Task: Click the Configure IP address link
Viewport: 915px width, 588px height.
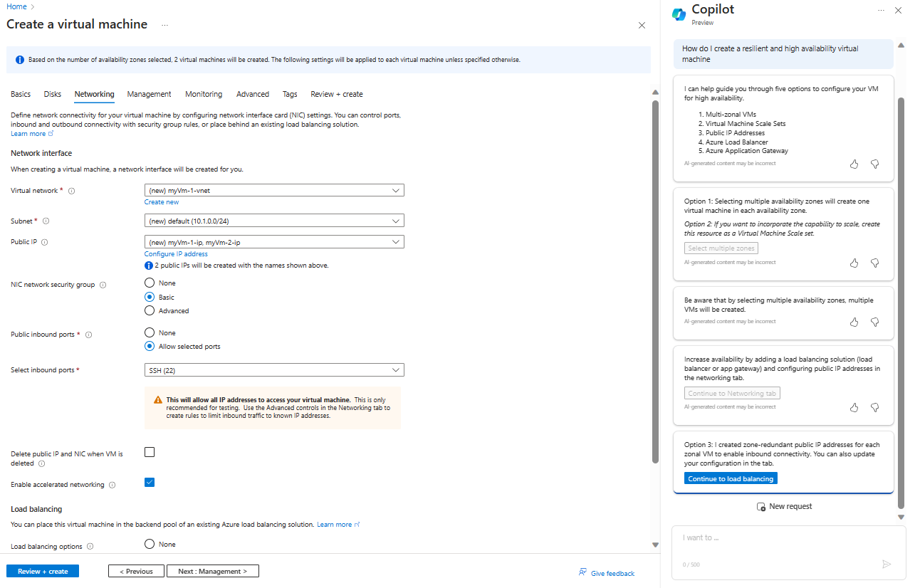Action: pos(176,254)
